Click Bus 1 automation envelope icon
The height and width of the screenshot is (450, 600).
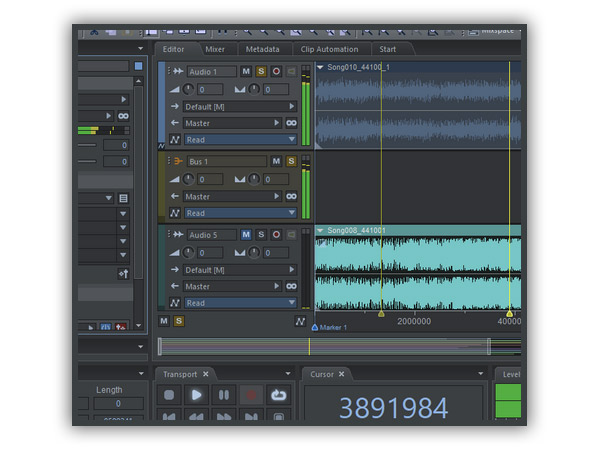pos(175,213)
